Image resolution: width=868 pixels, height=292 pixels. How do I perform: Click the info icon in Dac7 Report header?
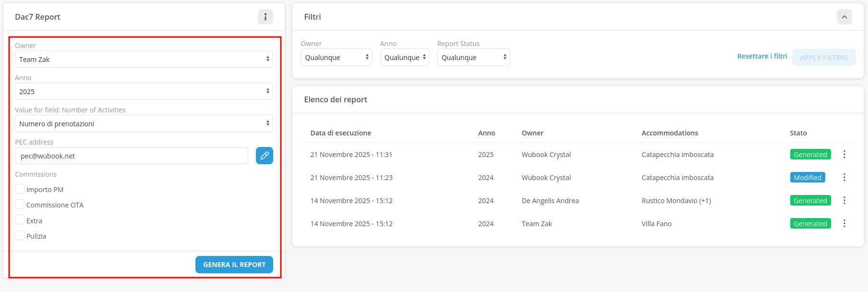265,17
